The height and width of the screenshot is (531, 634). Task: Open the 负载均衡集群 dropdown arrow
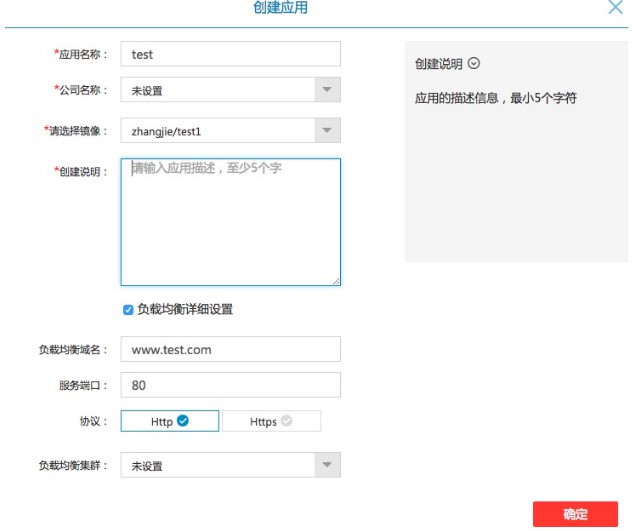tap(327, 465)
